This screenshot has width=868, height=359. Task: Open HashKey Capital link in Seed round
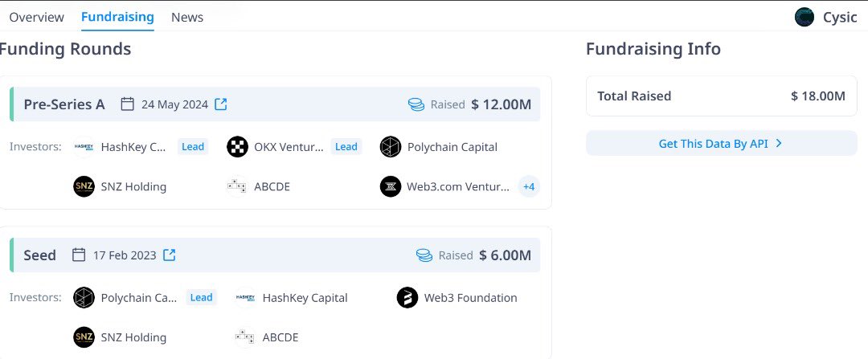pyautogui.click(x=305, y=298)
